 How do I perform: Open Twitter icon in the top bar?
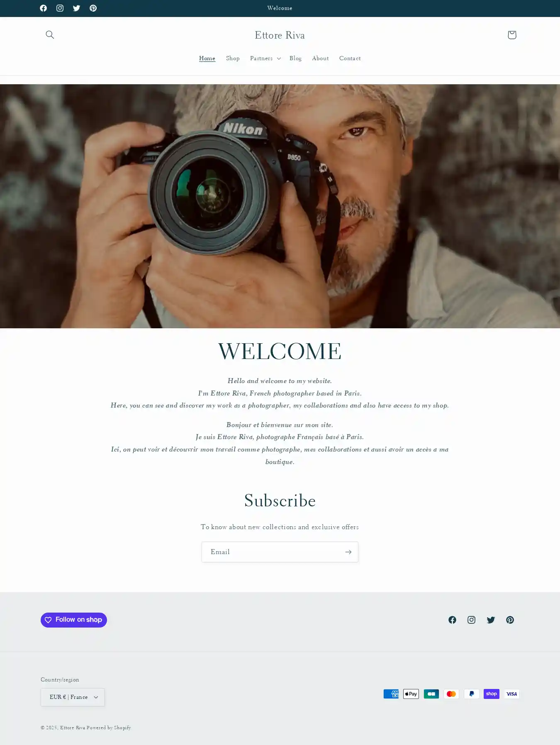[x=76, y=8]
